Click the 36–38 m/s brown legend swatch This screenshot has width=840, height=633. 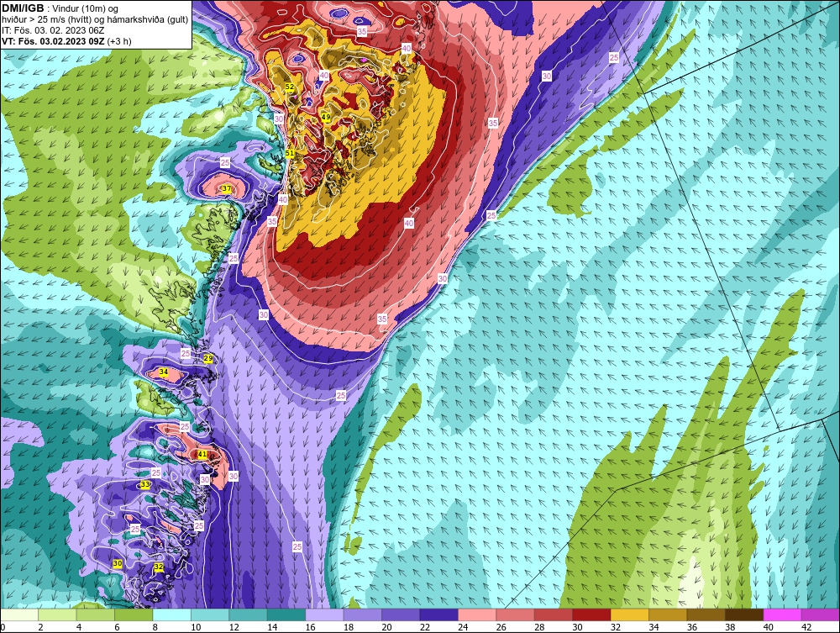(706, 615)
